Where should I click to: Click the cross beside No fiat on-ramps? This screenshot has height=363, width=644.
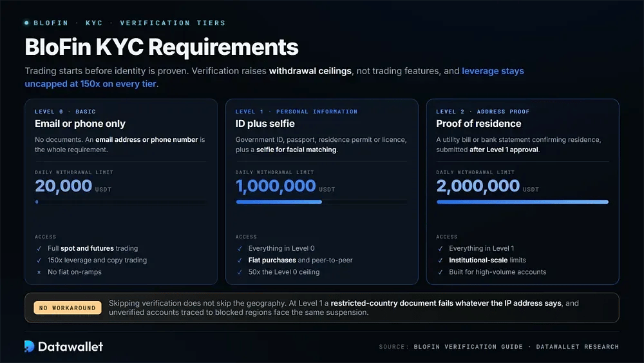click(39, 272)
